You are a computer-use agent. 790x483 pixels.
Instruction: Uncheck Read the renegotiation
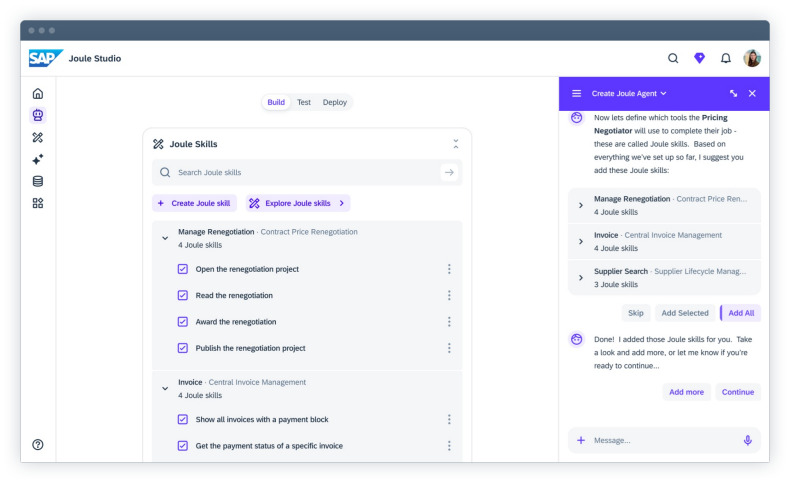click(183, 295)
